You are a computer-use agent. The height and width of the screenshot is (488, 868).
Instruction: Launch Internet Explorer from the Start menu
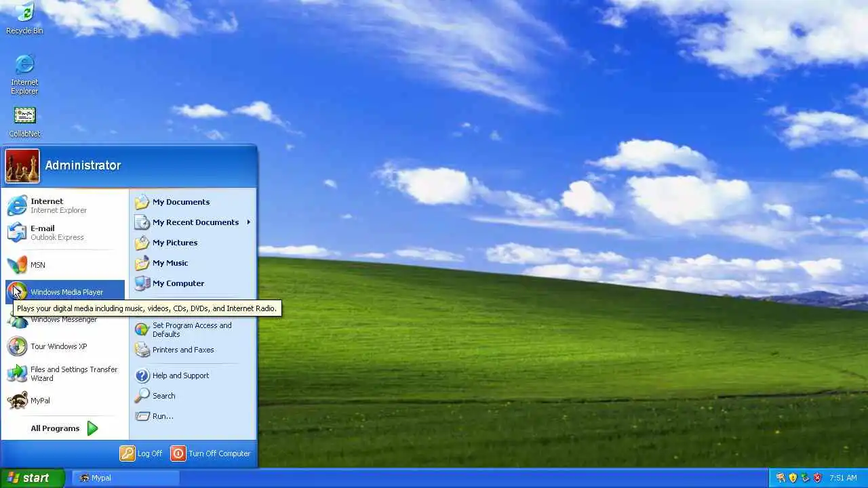[x=65, y=205]
